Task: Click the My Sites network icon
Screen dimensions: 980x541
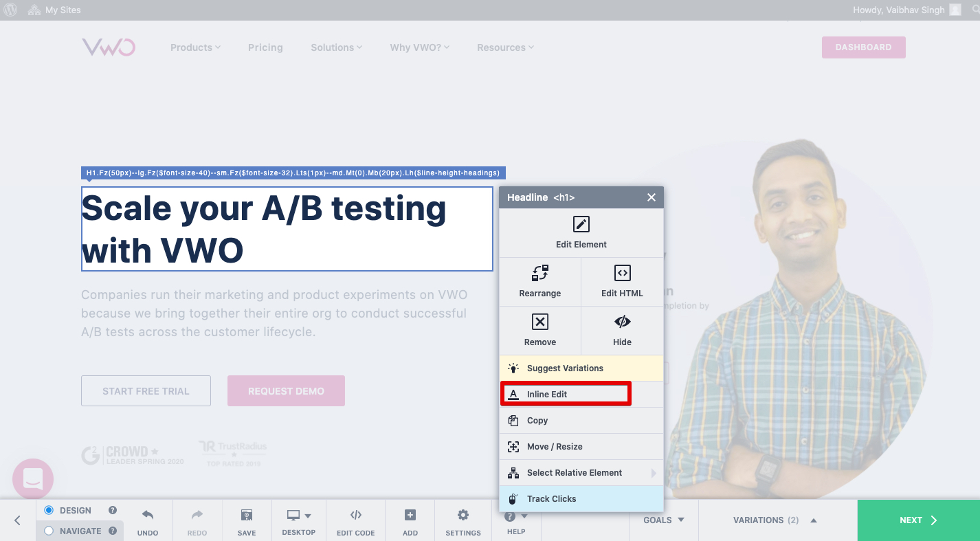Action: point(34,10)
